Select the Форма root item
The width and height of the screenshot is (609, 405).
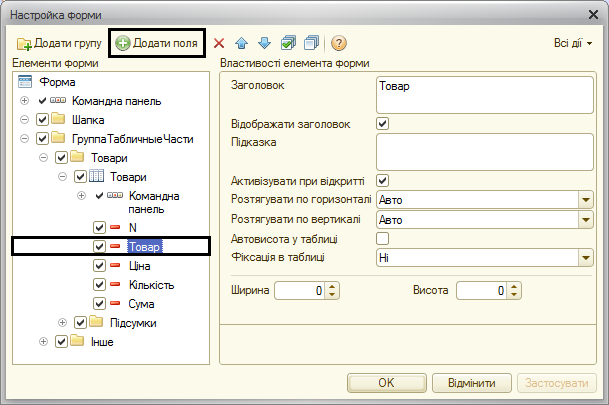[57, 82]
